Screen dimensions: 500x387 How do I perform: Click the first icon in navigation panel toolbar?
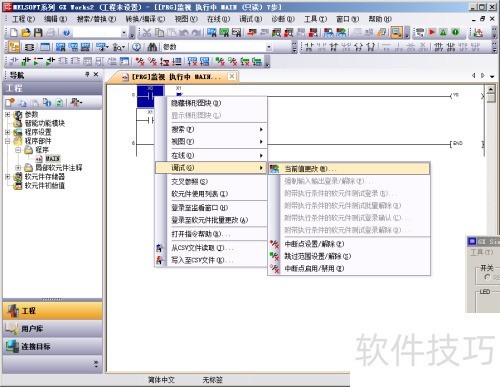pyautogui.click(x=10, y=103)
